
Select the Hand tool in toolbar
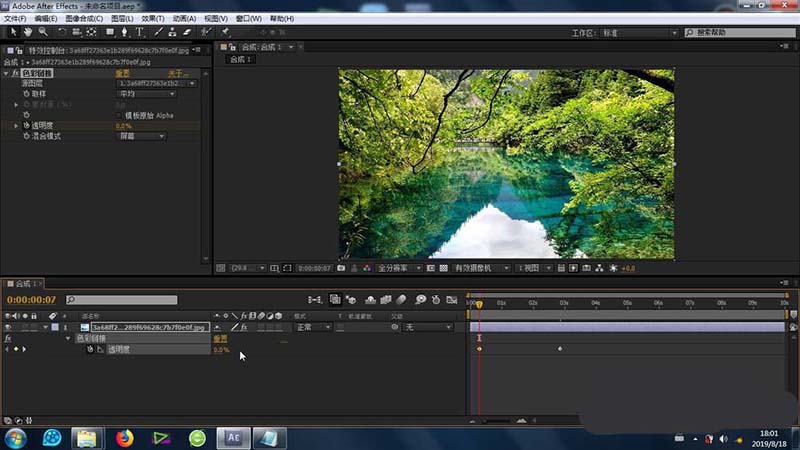26,32
